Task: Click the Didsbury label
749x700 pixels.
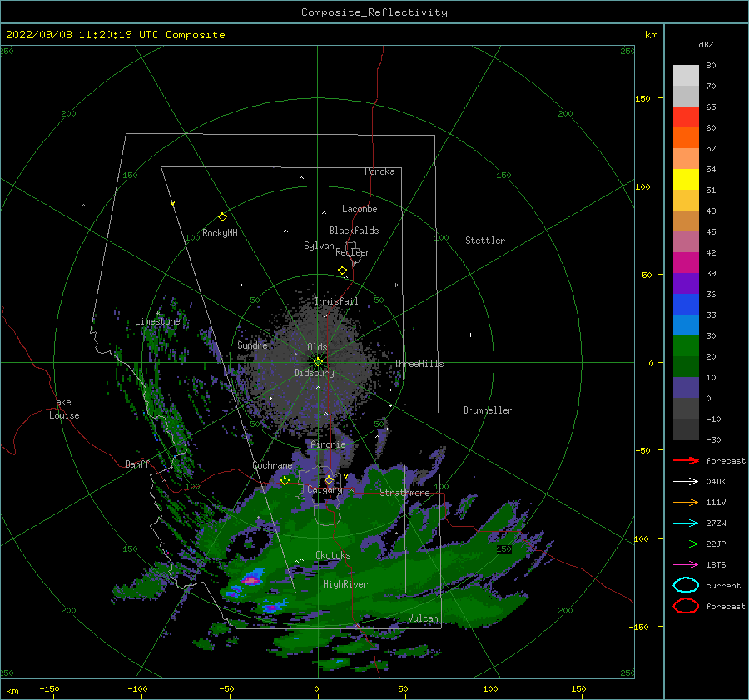Action: [x=314, y=373]
